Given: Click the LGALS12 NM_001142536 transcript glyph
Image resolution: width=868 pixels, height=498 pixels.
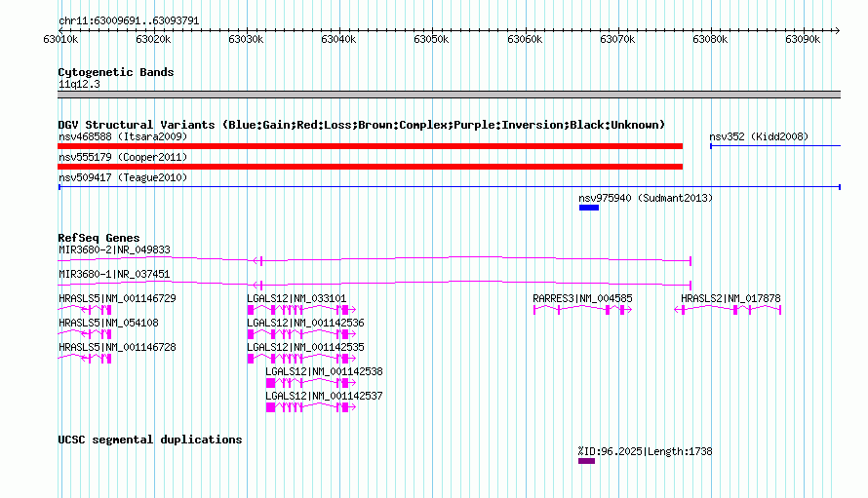Looking at the screenshot, I should (x=301, y=334).
